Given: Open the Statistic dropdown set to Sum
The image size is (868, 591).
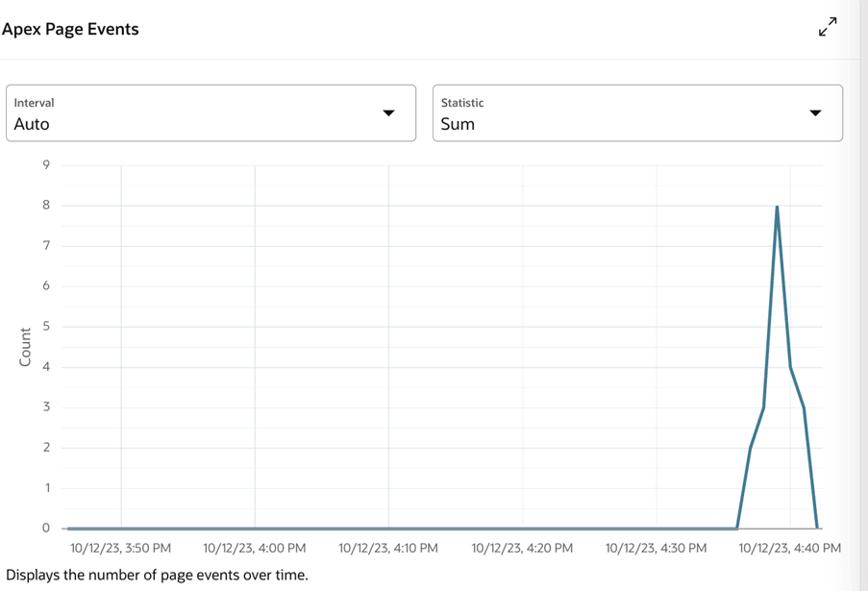Looking at the screenshot, I should pyautogui.click(x=637, y=112).
